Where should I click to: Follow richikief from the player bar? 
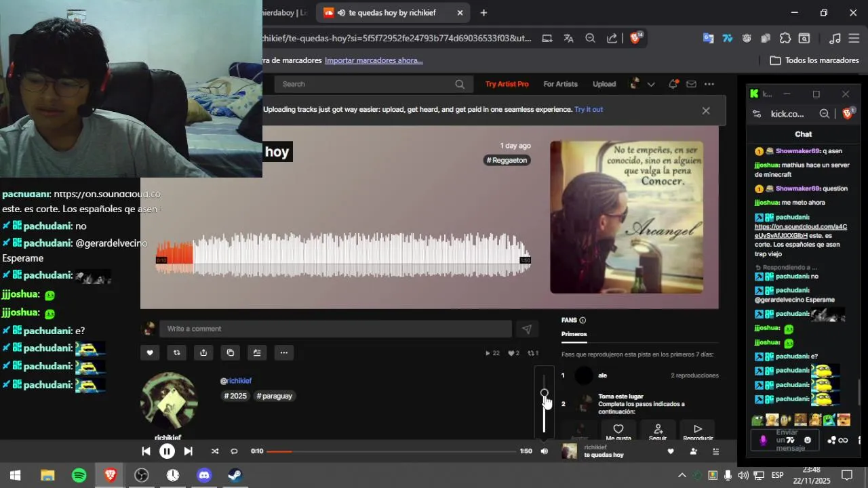[x=693, y=451]
